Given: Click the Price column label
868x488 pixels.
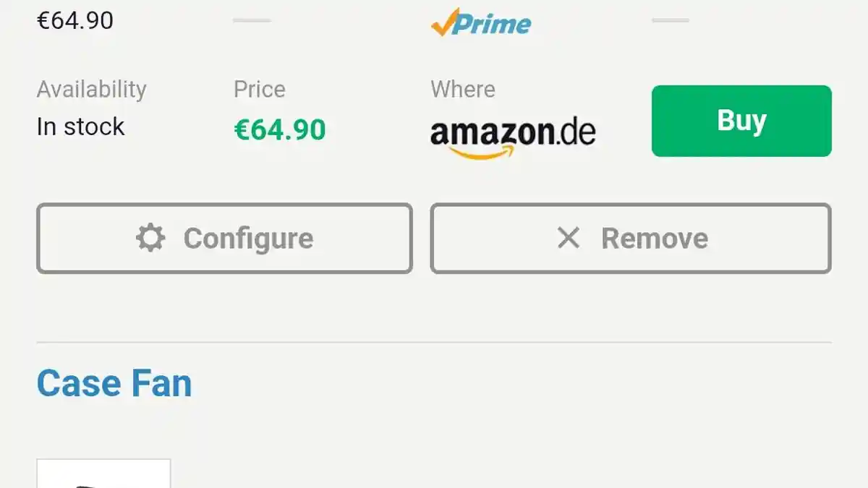Looking at the screenshot, I should point(260,90).
